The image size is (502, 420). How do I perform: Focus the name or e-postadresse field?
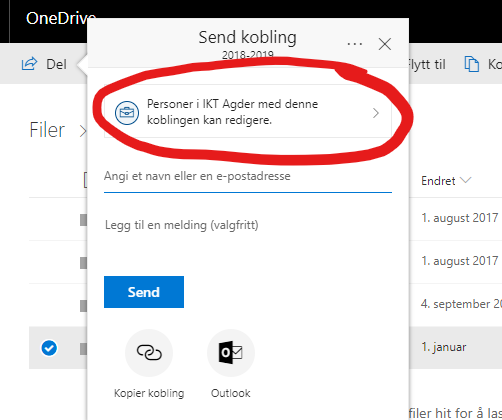tap(248, 176)
